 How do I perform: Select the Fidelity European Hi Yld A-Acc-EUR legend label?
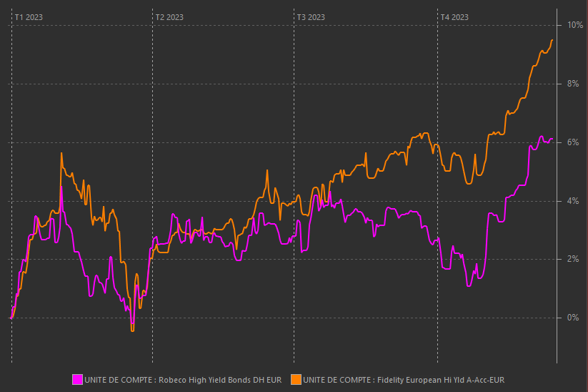tap(404, 380)
